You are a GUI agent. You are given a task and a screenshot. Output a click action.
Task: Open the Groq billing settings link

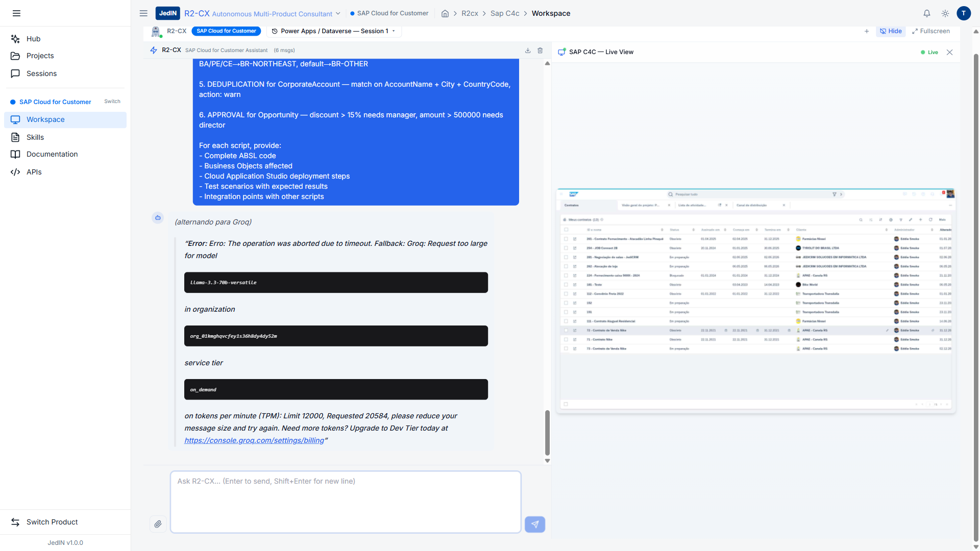coord(254,440)
